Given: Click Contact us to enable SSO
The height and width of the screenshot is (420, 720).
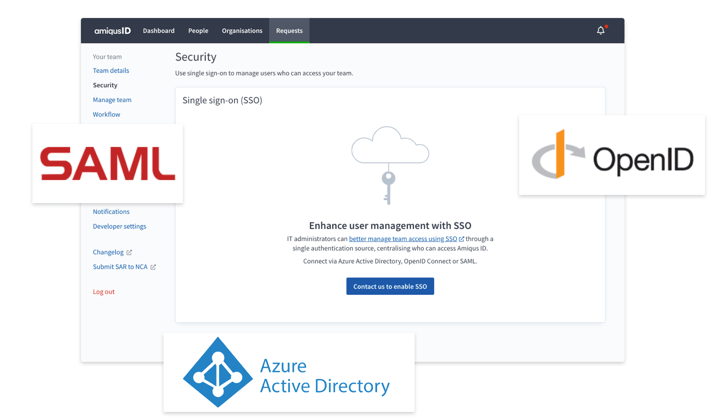Looking at the screenshot, I should click(390, 286).
